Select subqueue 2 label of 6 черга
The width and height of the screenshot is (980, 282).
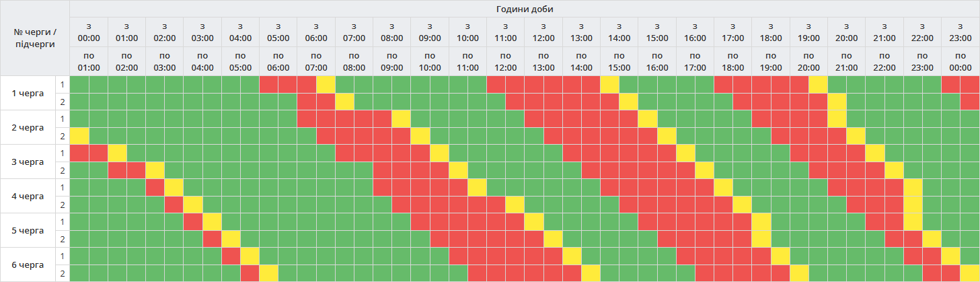click(x=63, y=273)
